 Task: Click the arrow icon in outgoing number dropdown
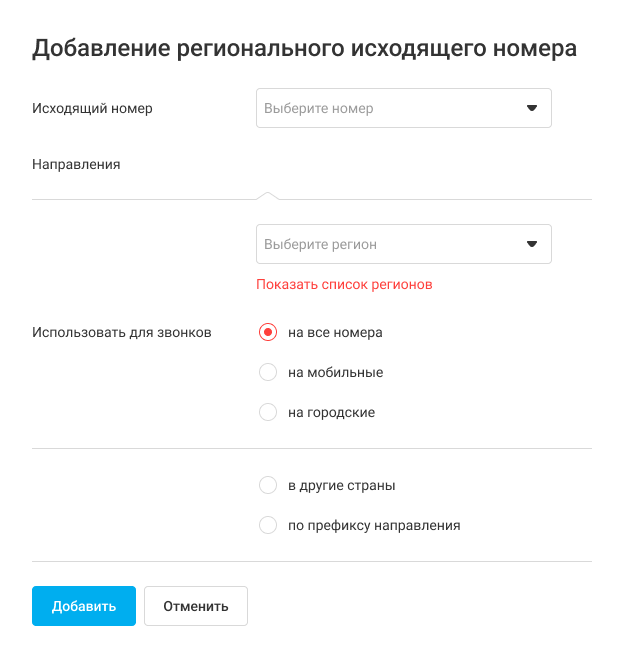tap(532, 108)
